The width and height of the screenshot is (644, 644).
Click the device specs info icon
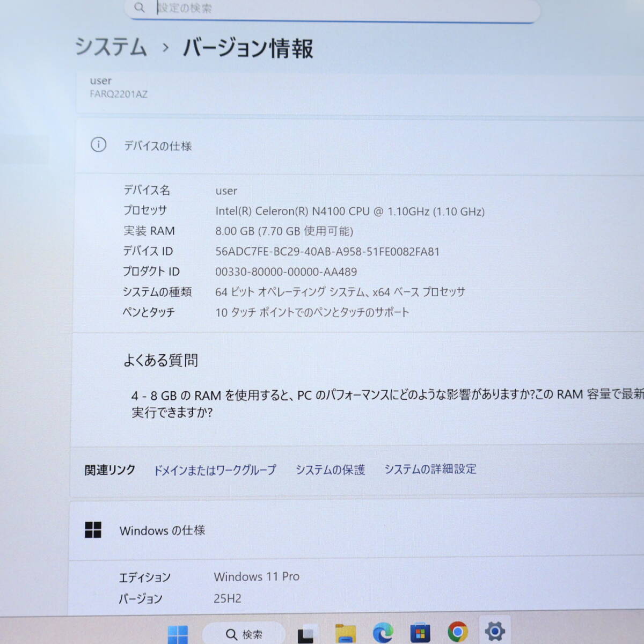click(x=98, y=145)
